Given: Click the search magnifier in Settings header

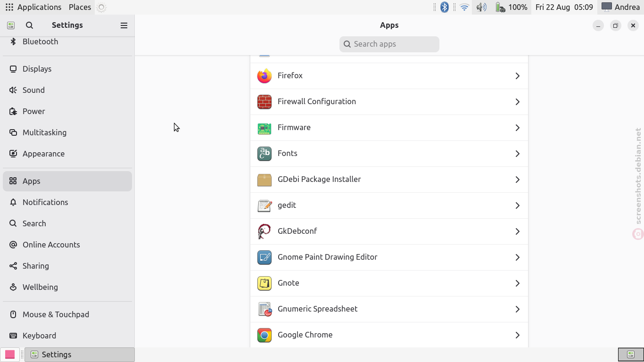Looking at the screenshot, I should tap(29, 25).
